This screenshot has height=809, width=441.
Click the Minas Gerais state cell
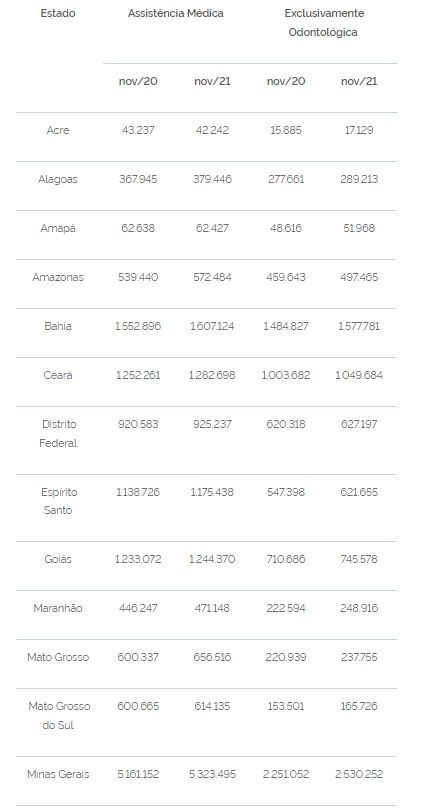click(58, 774)
